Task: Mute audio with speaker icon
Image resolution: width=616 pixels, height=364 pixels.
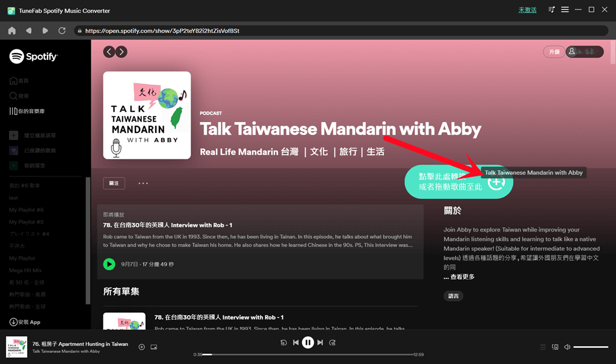Action: click(x=567, y=347)
